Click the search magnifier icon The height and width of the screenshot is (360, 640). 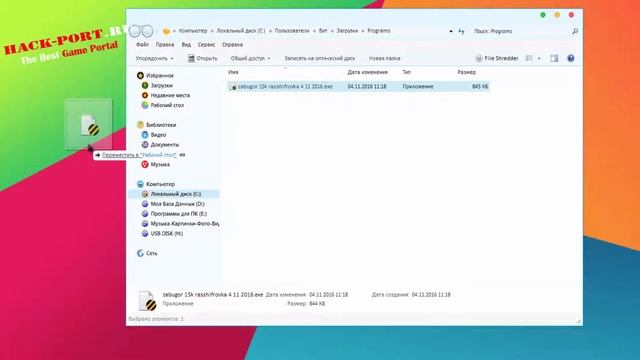[575, 31]
